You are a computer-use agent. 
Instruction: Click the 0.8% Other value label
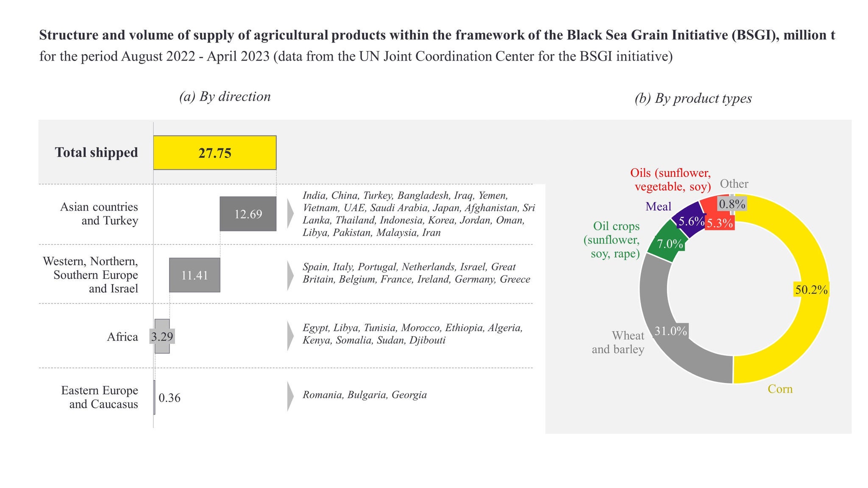point(732,204)
